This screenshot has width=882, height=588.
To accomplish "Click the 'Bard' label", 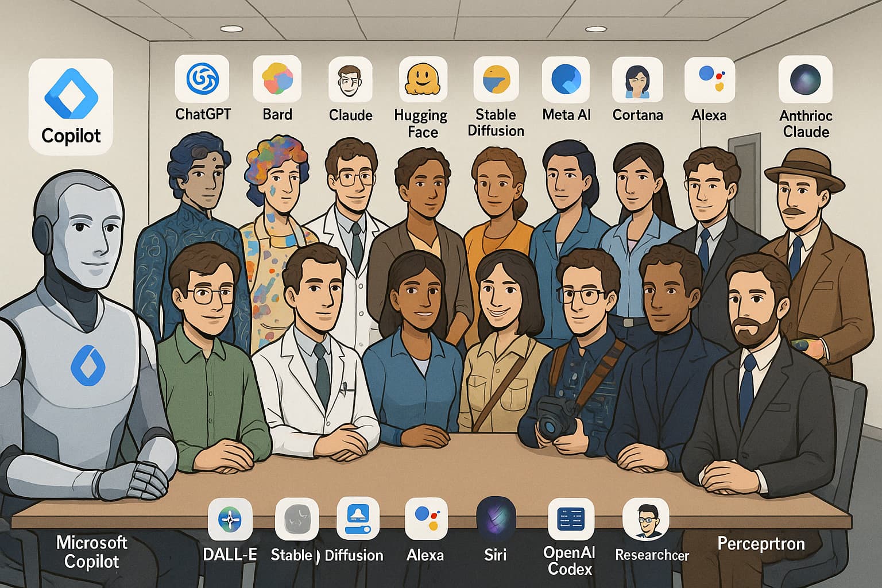I will click(x=277, y=114).
